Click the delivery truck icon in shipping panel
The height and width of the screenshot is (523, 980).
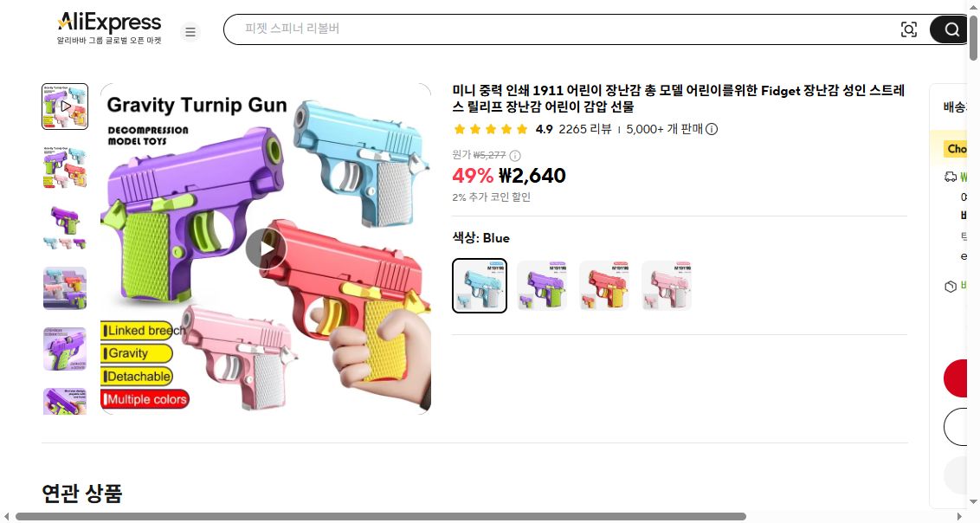[950, 177]
